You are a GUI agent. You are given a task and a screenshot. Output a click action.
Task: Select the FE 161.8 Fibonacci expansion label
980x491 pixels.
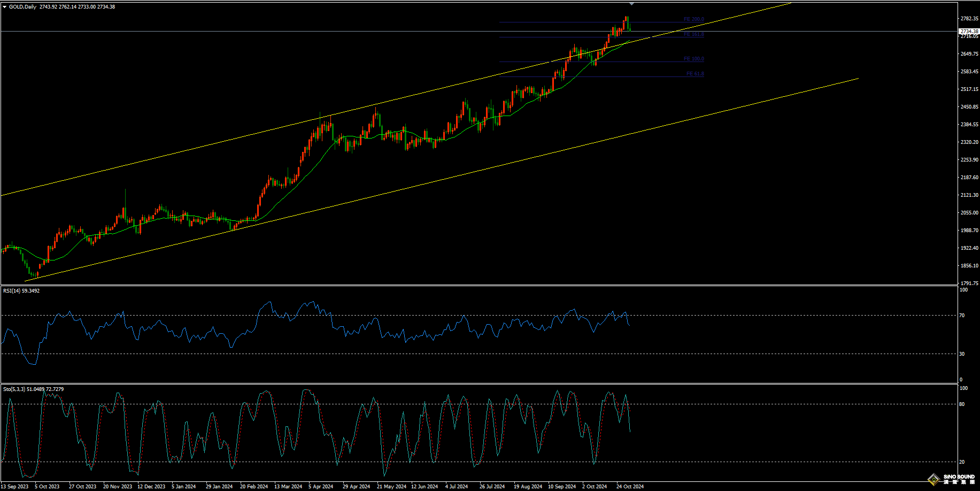coord(694,34)
